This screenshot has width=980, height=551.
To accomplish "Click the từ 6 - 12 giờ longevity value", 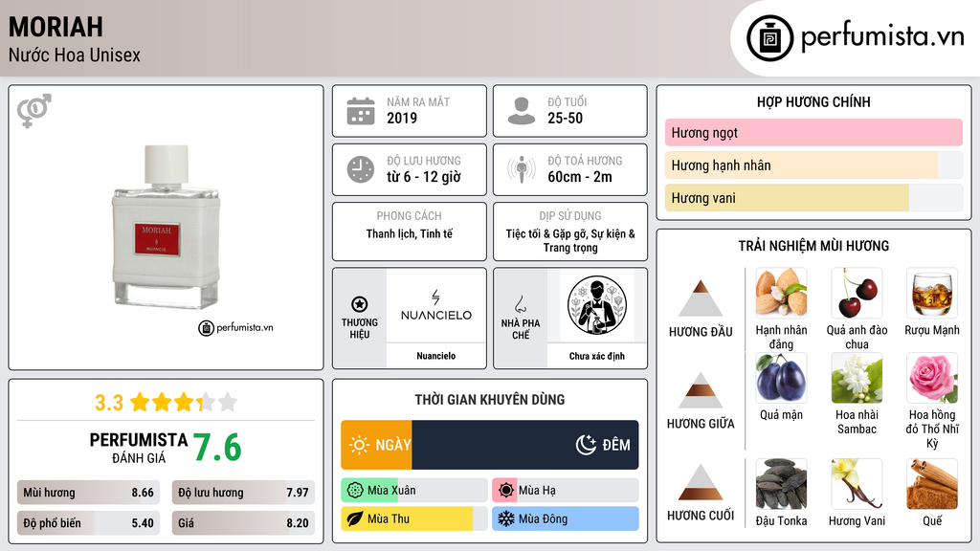I will click(x=424, y=177).
